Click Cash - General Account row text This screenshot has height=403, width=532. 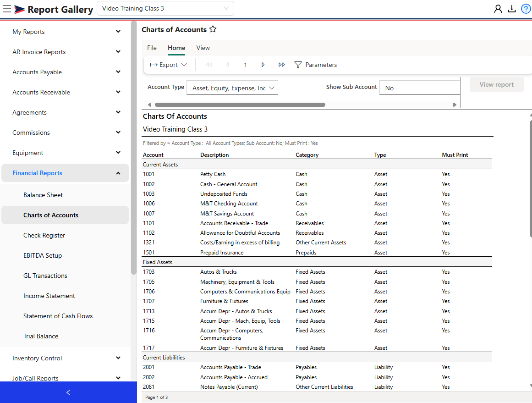(x=229, y=184)
